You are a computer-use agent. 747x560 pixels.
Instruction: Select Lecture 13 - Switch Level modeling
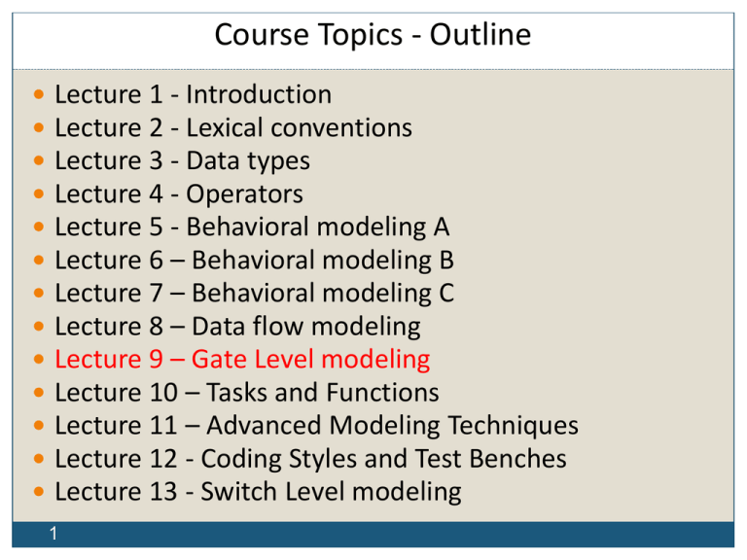pos(258,492)
